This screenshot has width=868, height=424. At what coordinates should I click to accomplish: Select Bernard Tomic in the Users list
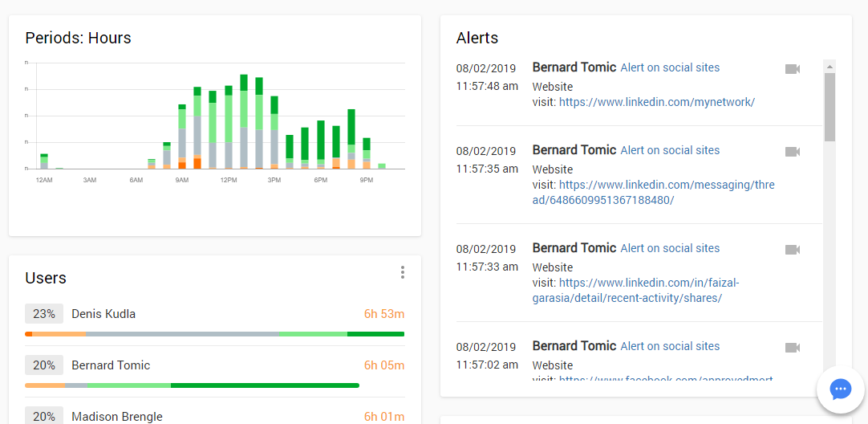[x=111, y=365]
